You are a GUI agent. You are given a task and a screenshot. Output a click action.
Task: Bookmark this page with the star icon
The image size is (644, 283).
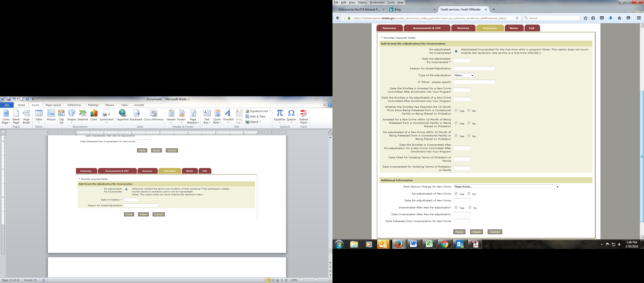point(585,18)
